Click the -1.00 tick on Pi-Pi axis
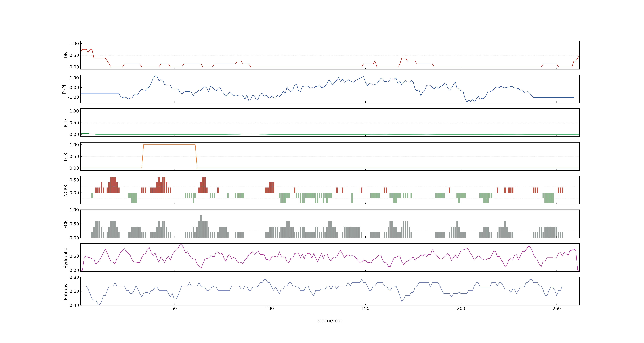Image resolution: width=644 pixels, height=343 pixels. click(73, 97)
